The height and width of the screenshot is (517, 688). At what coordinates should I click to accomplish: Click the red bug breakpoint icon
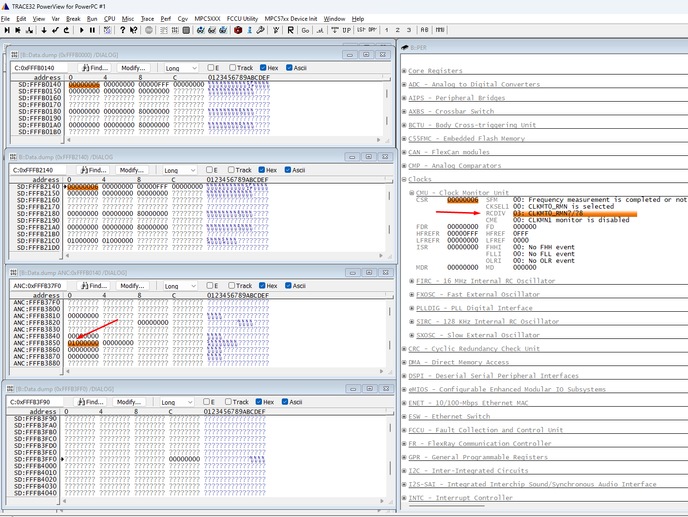click(x=238, y=30)
